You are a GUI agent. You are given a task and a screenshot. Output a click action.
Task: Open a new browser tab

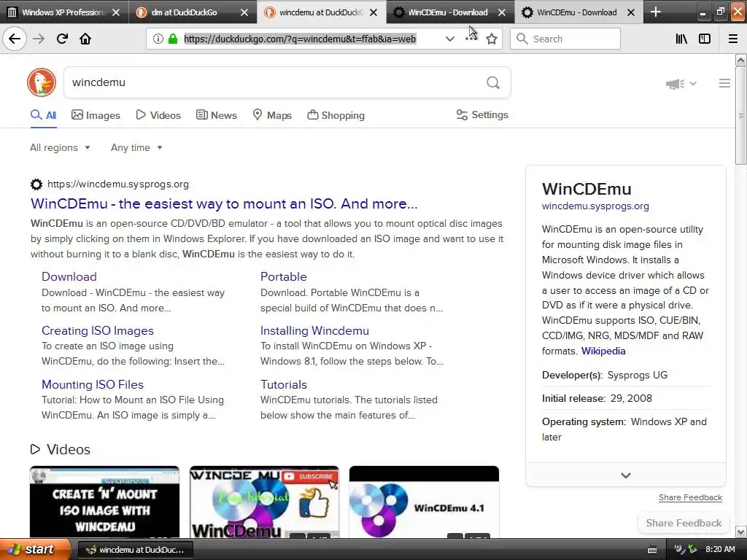656,12
